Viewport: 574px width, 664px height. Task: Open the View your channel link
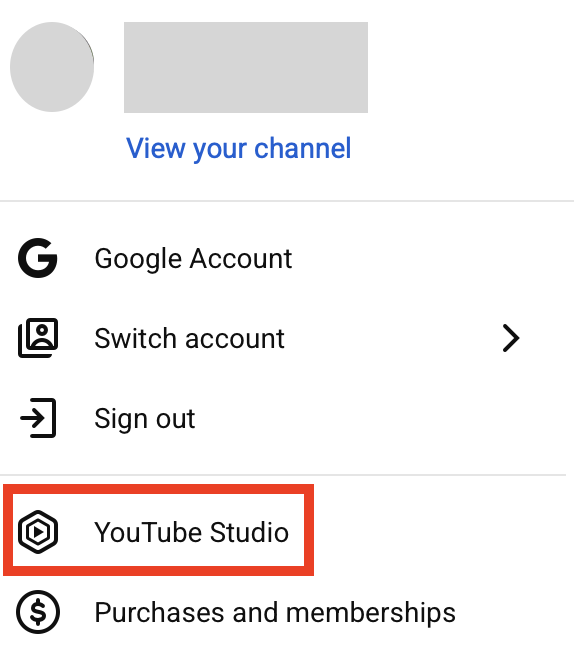pos(238,149)
